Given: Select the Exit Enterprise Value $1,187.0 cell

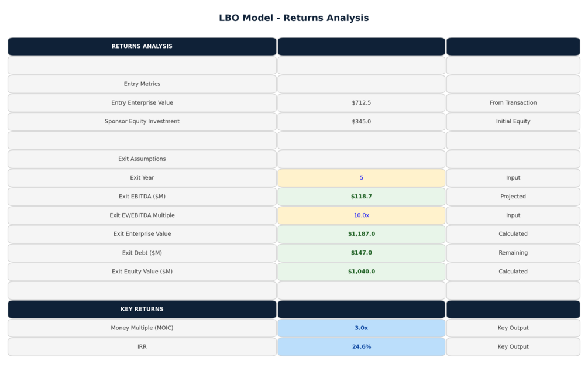Looking at the screenshot, I should coord(361,234).
